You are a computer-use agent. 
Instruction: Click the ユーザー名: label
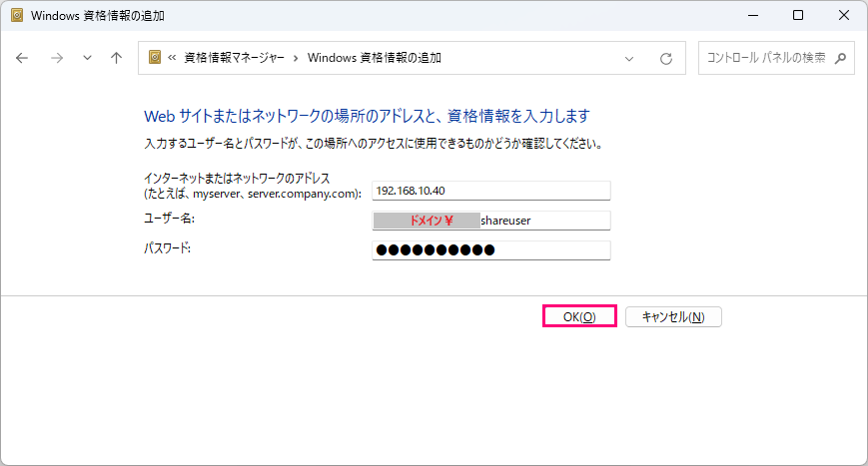tap(170, 219)
